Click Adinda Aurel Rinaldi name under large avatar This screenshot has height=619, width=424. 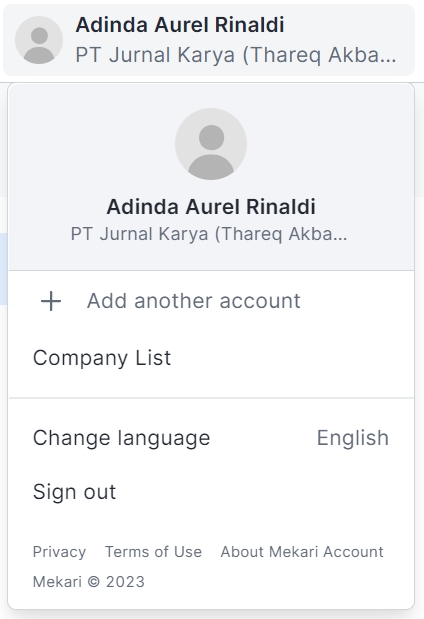(x=211, y=206)
